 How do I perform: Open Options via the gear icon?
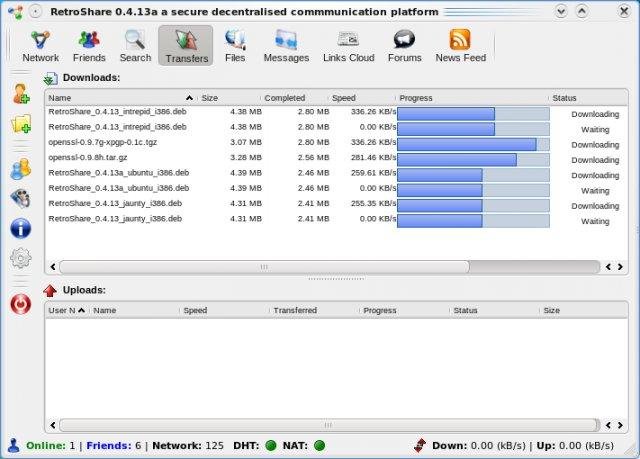(20, 258)
